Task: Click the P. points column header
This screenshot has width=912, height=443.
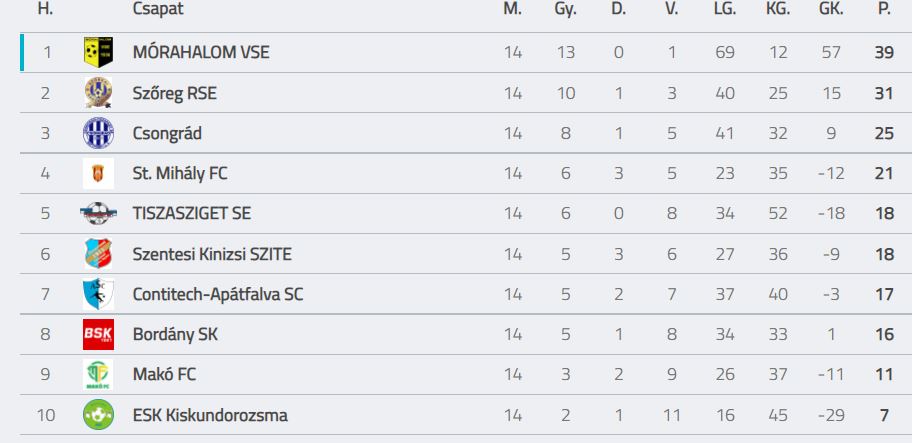Action: [x=884, y=9]
